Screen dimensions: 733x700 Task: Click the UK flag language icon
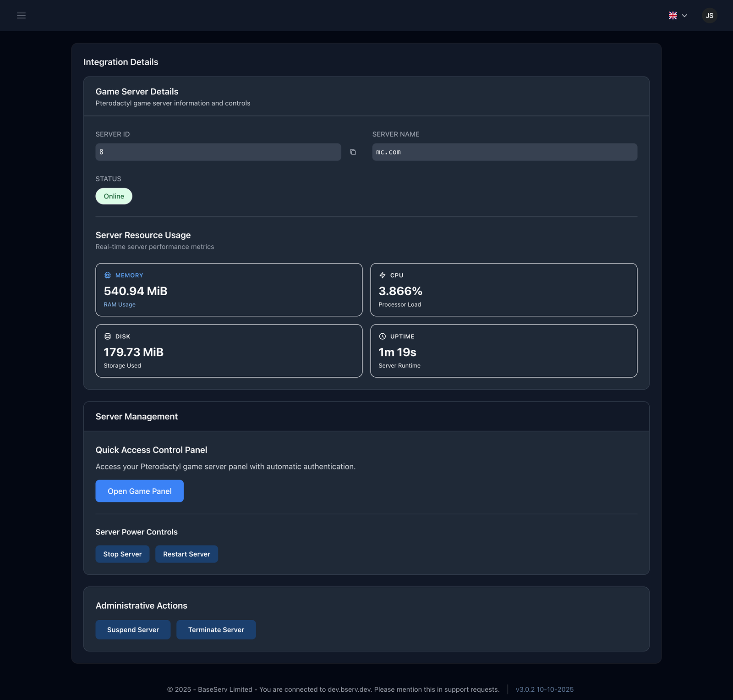coord(673,16)
